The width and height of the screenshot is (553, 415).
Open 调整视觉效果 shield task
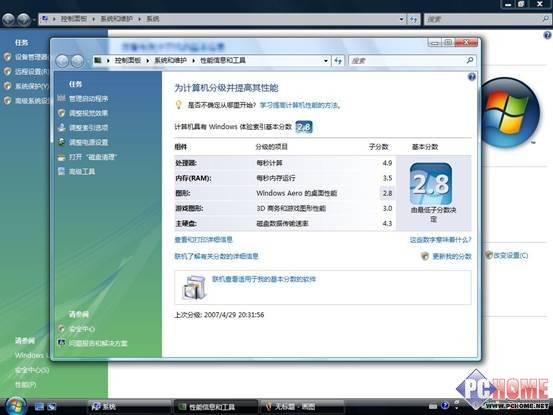[88, 113]
